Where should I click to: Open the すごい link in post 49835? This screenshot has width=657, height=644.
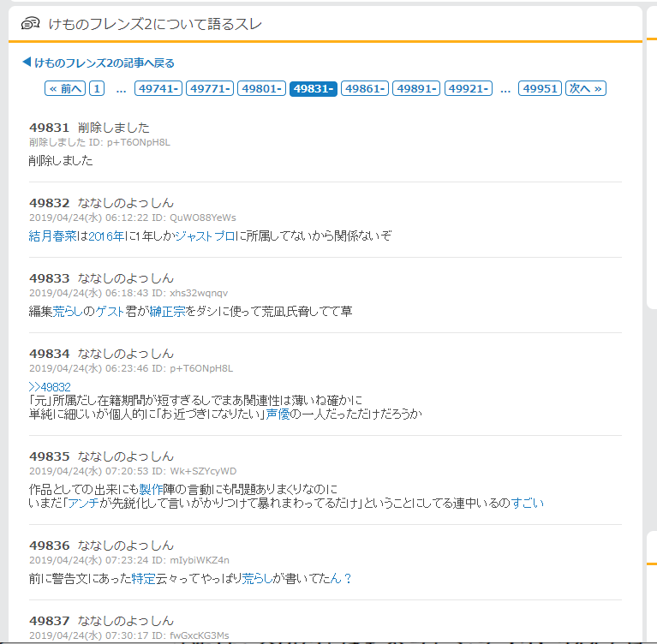point(528,503)
